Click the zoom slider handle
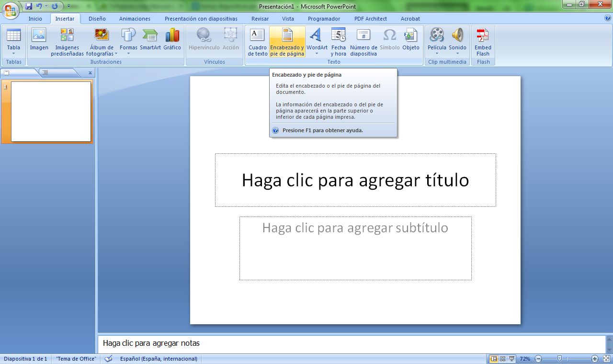Screen dimensions: 613x364 [x=559, y=359]
